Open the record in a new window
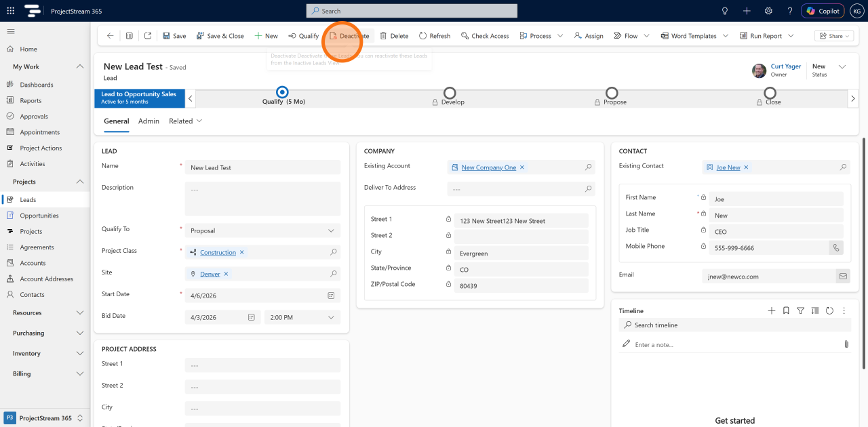Screen dimensions: 868x427 point(148,36)
